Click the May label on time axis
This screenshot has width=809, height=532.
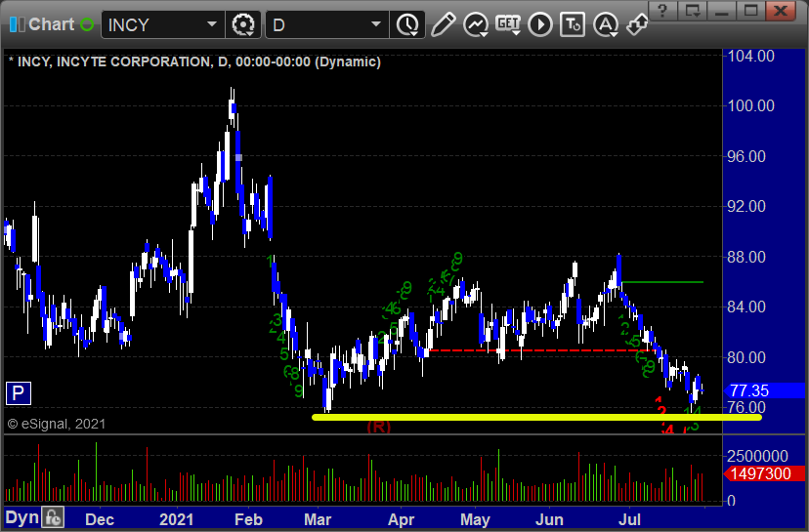point(475,519)
